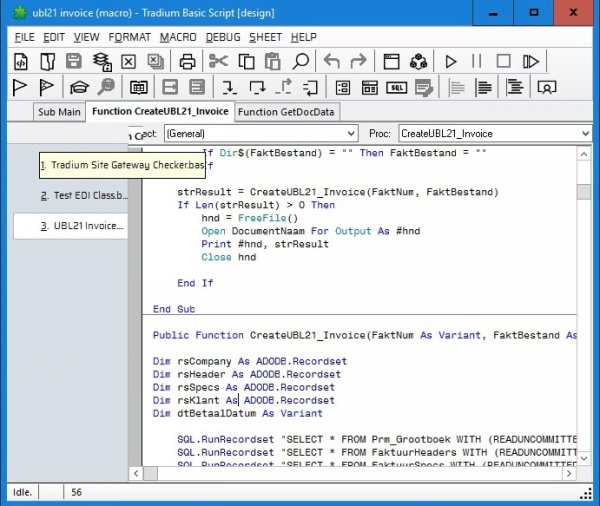The image size is (600, 506).
Task: Click the Step Out dashed arrow icon
Action: pos(284,87)
